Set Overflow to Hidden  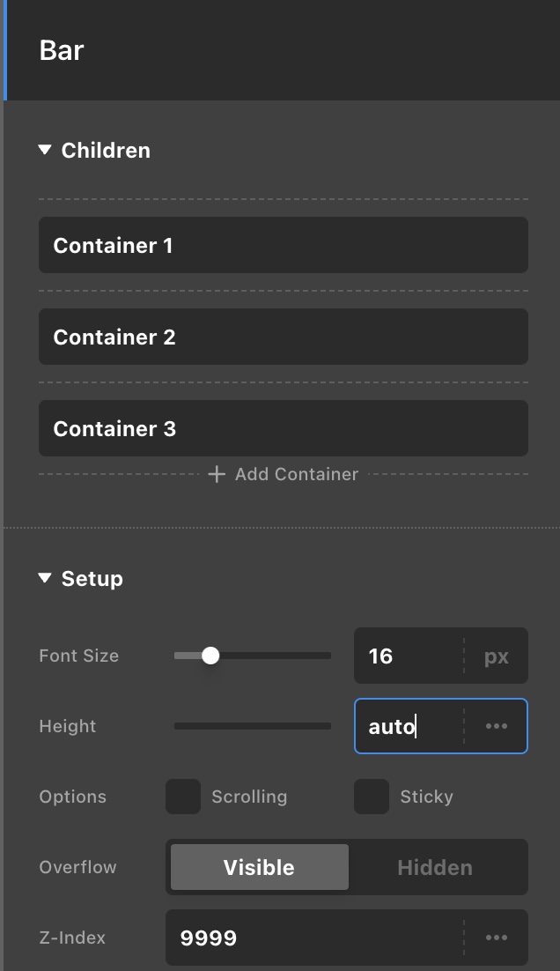tap(435, 867)
